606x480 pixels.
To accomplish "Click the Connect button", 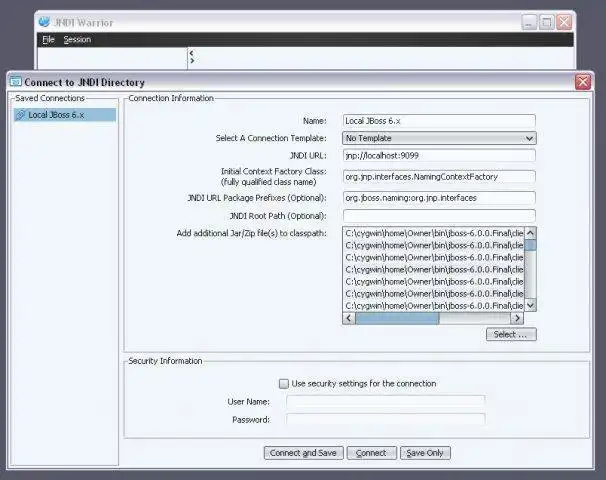I will (x=371, y=453).
